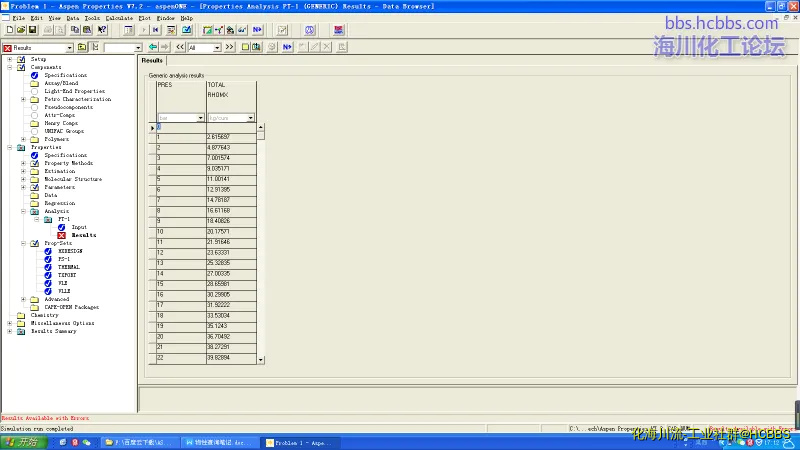Open the empty units-set dropdown

click(x=138, y=47)
